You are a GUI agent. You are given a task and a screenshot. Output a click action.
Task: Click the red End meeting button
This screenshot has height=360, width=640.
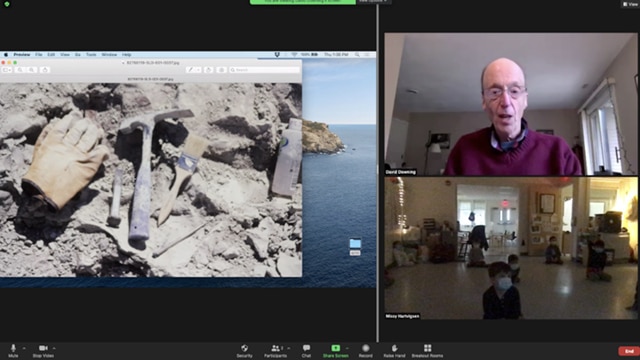[x=629, y=351]
